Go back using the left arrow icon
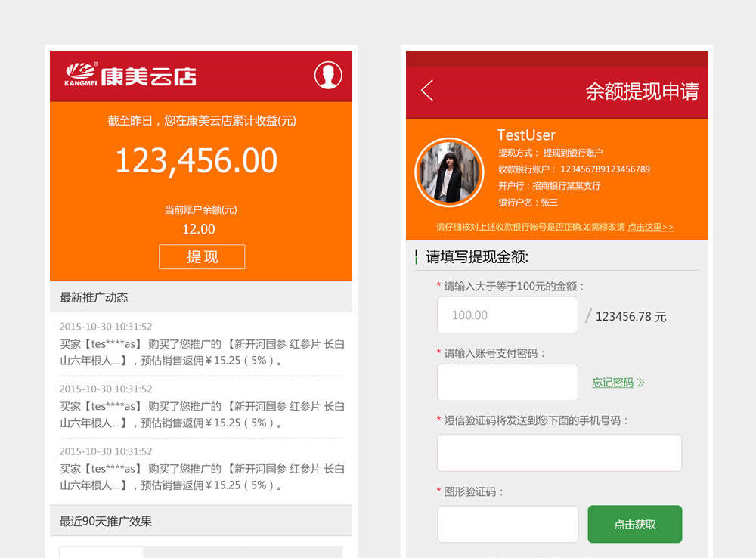This screenshot has height=558, width=756. (427, 90)
